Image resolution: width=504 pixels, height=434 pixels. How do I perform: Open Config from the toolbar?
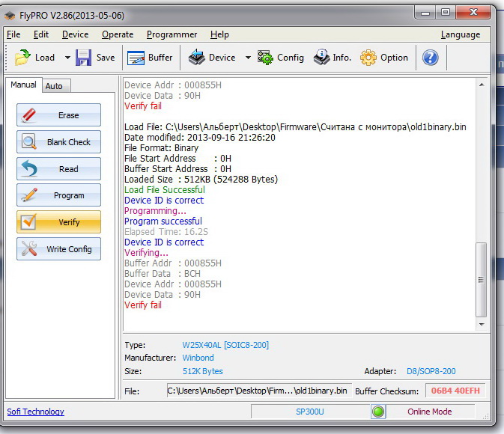266,58
